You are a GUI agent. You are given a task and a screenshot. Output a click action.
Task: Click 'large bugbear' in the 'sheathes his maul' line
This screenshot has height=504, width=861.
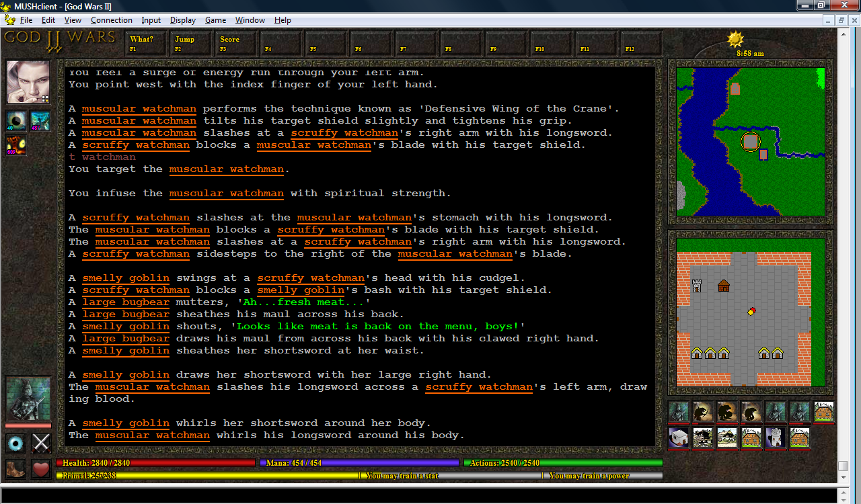pos(126,314)
